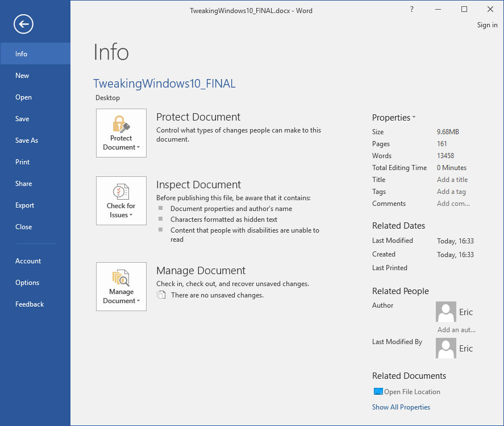The height and width of the screenshot is (426, 504).
Task: Open Word Options from the sidebar
Action: pyautogui.click(x=35, y=283)
